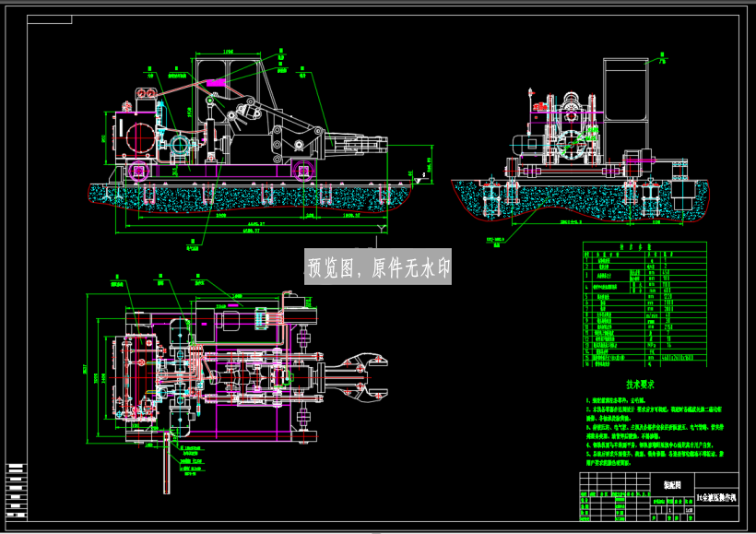756x534 pixels.
Task: Select the magenta control box in the cab
Action: click(216, 82)
